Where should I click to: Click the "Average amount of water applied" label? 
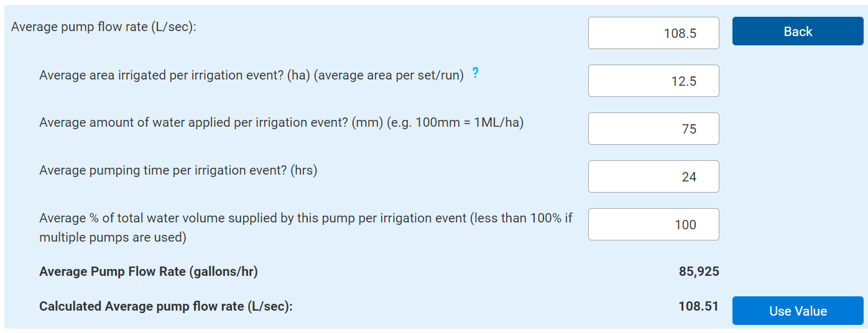193,122
